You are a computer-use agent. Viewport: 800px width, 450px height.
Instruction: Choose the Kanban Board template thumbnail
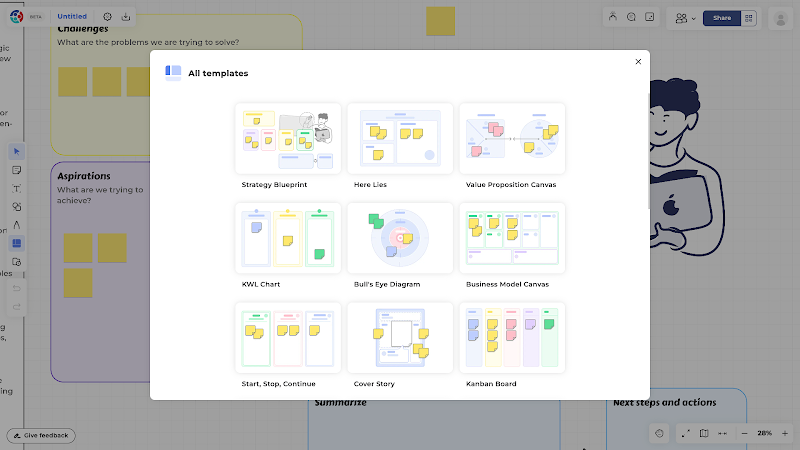[512, 337]
